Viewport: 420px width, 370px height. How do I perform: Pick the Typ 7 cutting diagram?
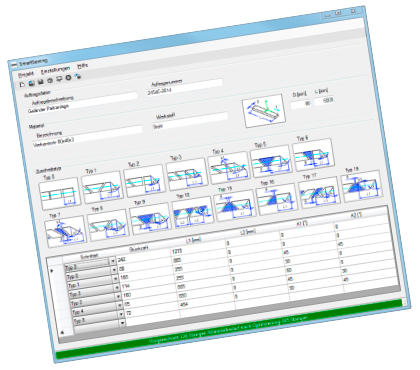(x=65, y=232)
